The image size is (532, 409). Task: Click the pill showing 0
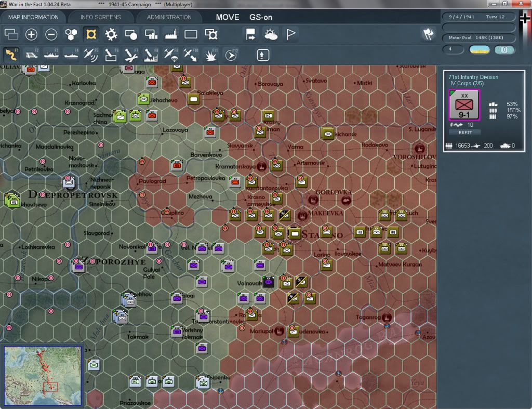click(504, 49)
